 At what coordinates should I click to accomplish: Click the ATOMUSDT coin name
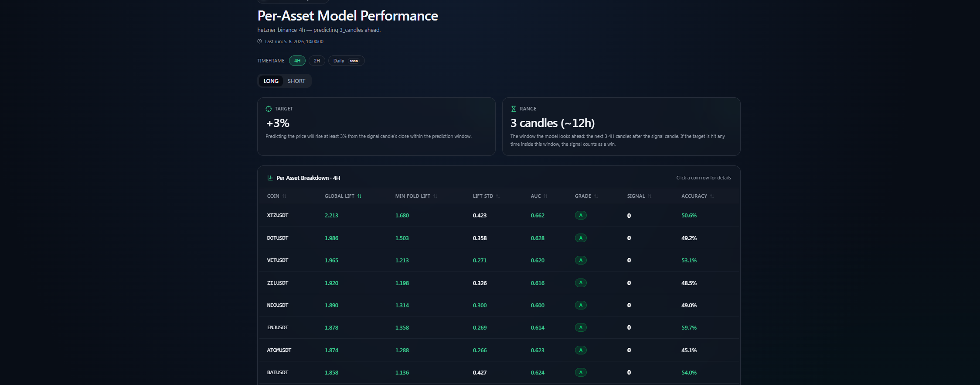(279, 350)
